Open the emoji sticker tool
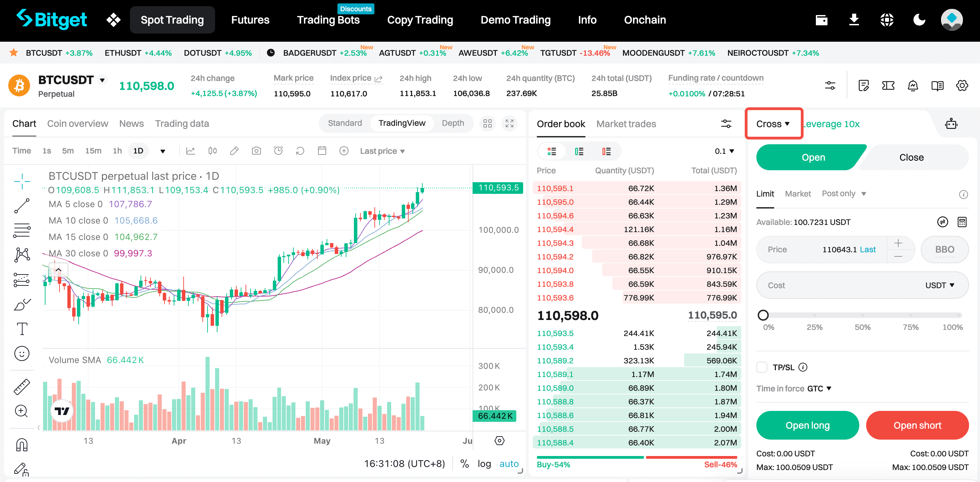The image size is (980, 482). pos(22,354)
